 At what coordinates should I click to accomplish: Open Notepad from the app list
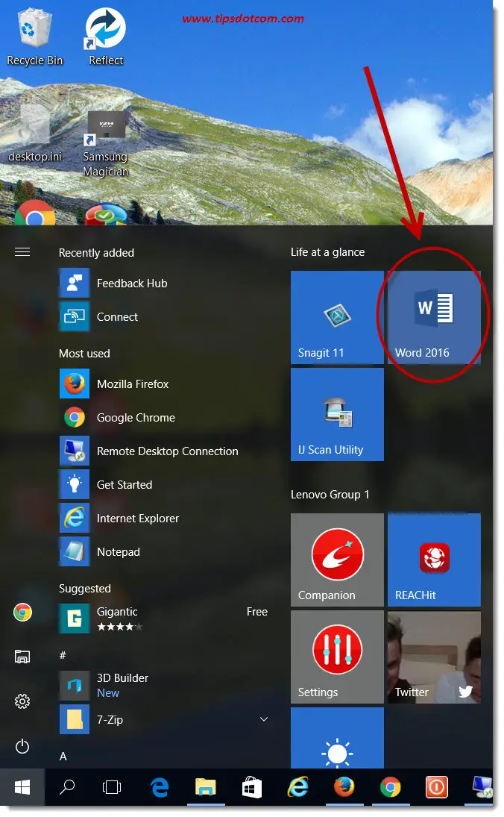(x=164, y=552)
